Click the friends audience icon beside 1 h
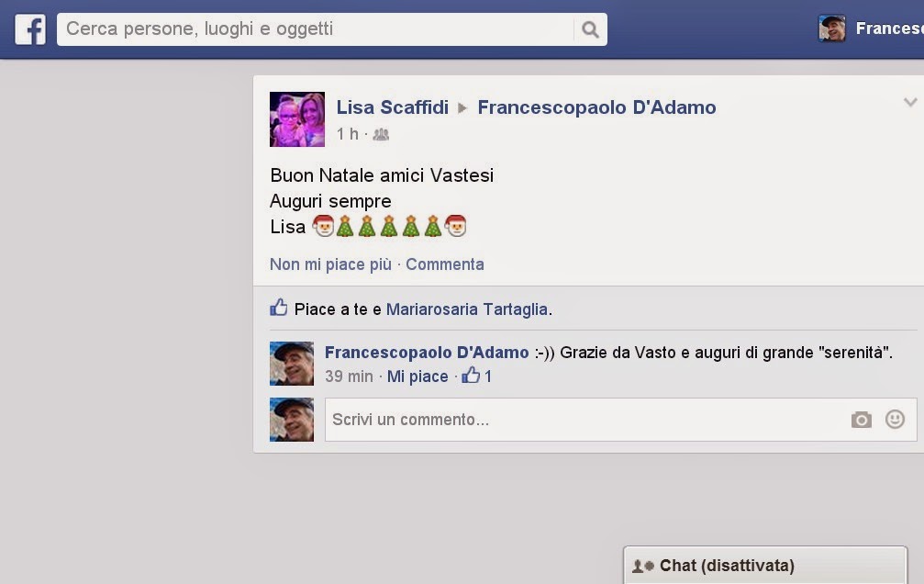924x584 pixels. click(x=381, y=134)
